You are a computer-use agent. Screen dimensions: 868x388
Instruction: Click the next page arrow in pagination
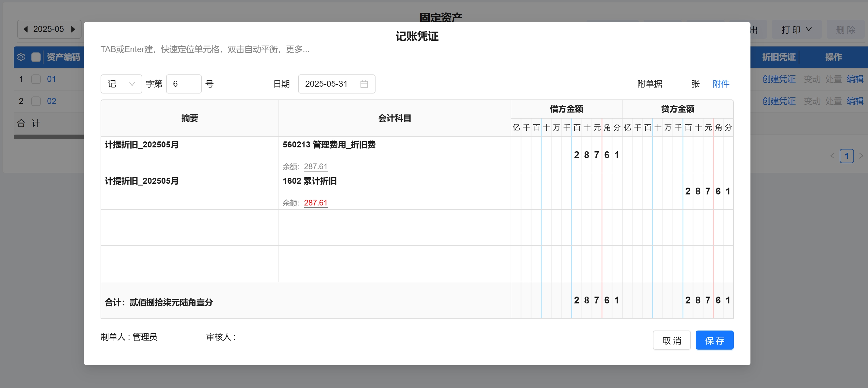[861, 156]
